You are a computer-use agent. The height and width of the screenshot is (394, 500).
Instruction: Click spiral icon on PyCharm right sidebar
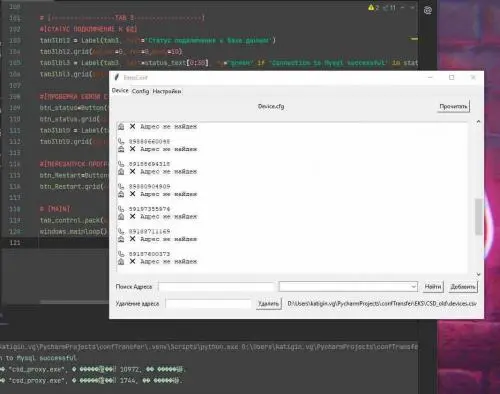tap(428, 11)
